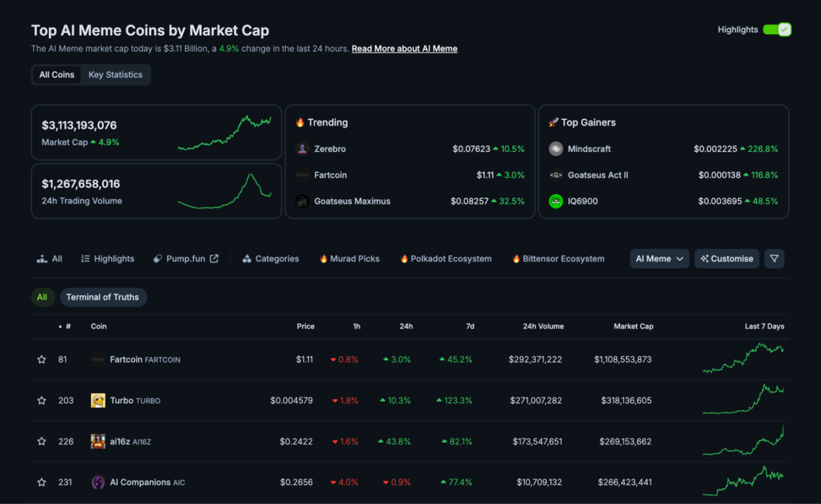Sort by the 24h column header
The height and width of the screenshot is (504, 821).
(406, 326)
